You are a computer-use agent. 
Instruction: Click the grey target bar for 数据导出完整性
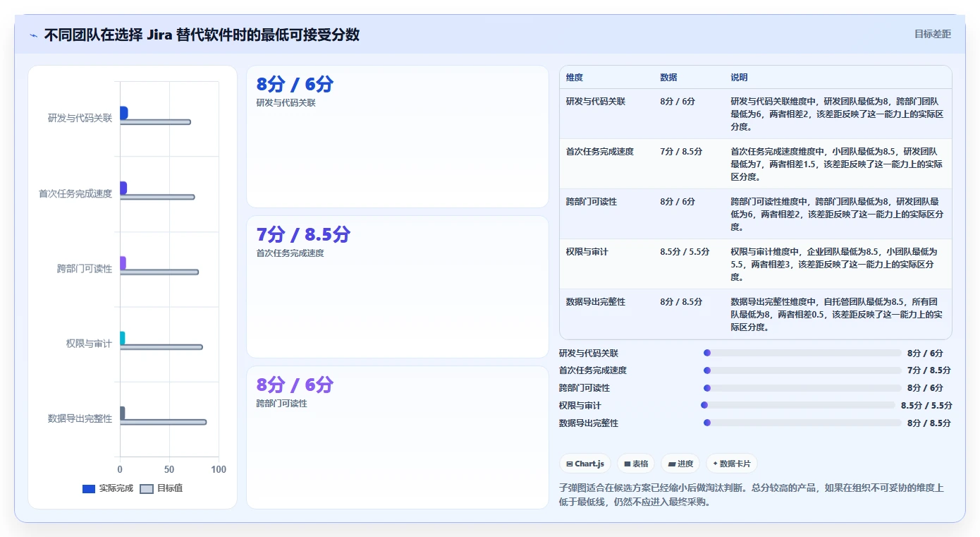click(163, 422)
